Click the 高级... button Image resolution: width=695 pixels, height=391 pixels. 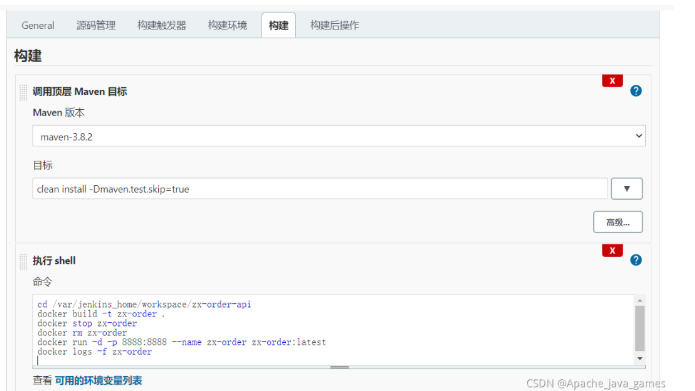tap(617, 222)
